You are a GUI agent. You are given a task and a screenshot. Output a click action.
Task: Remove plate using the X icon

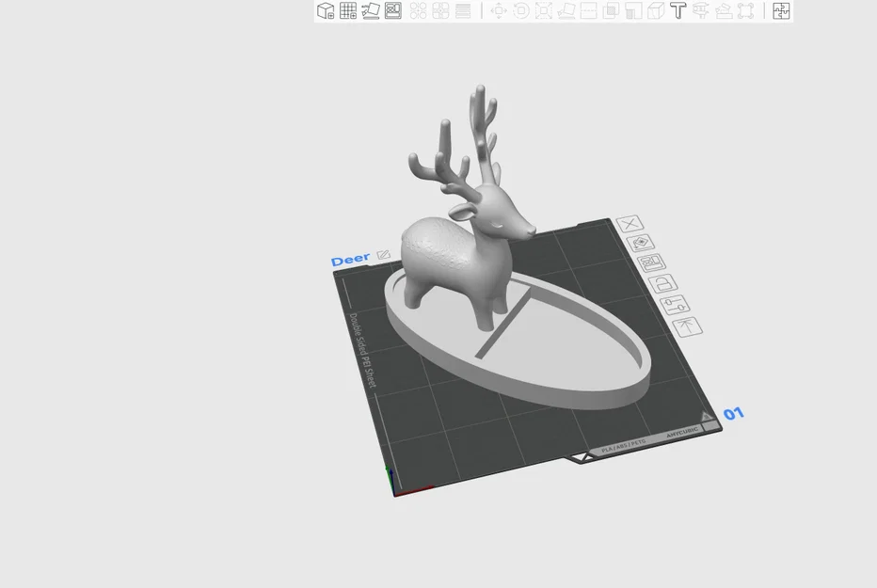(630, 224)
